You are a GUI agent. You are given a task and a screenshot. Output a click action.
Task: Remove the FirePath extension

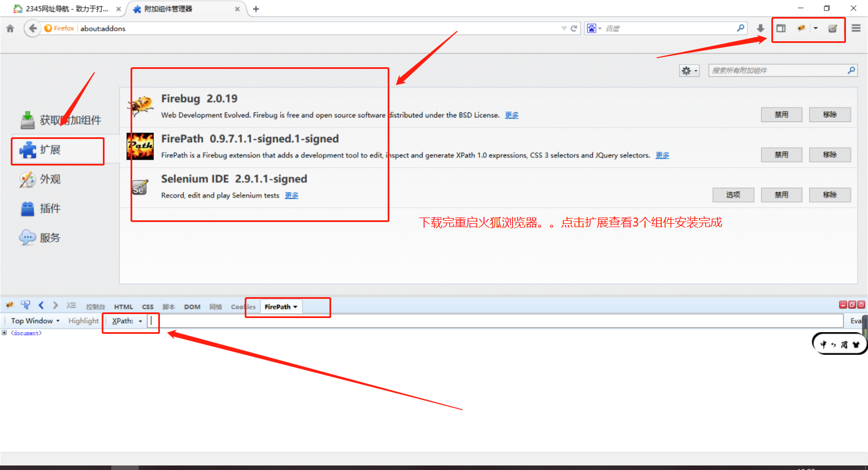830,155
